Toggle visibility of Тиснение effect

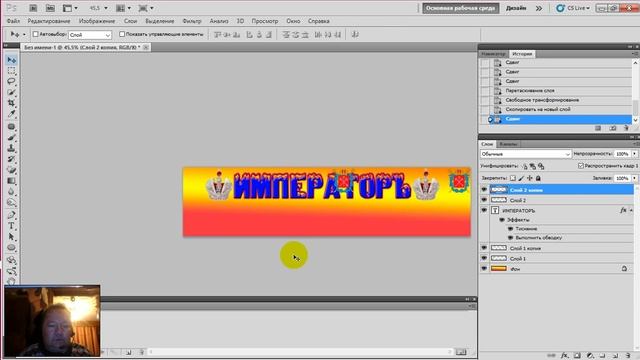click(510, 229)
